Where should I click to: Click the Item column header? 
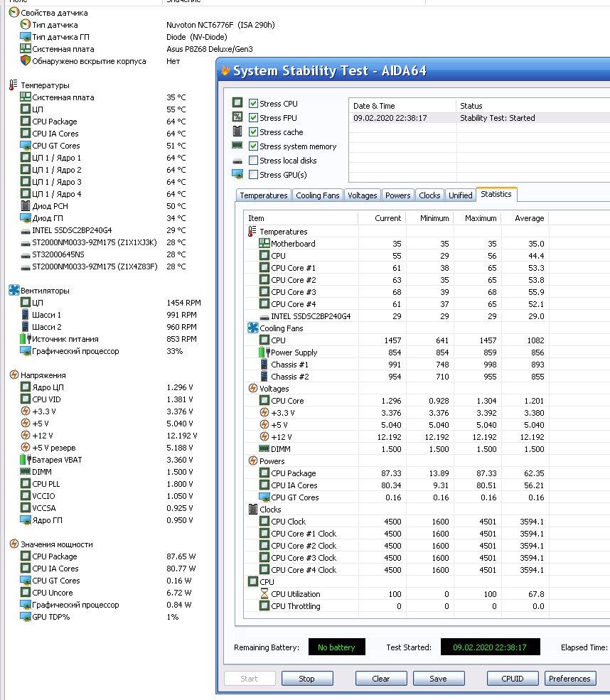(301, 218)
